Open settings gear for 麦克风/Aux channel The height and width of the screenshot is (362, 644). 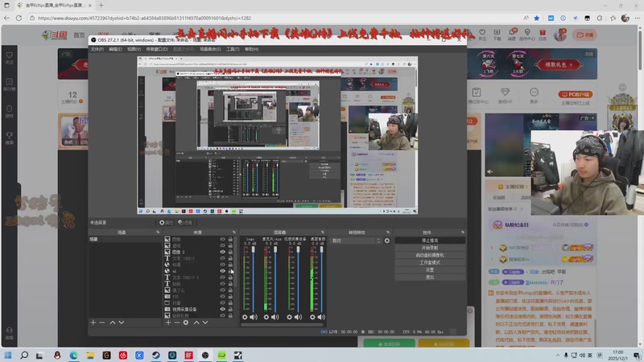click(x=266, y=317)
